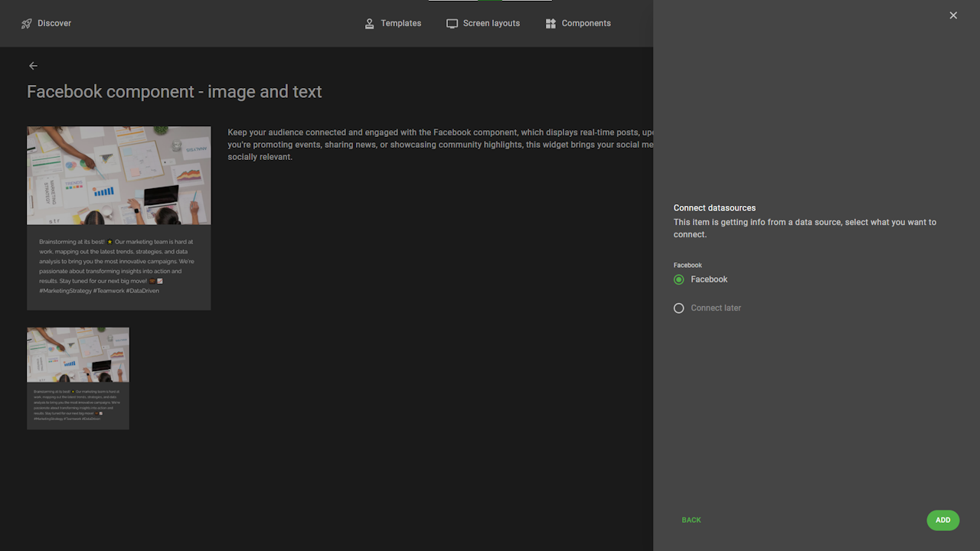The width and height of the screenshot is (980, 551).
Task: Click the Templates stamp icon
Action: point(370,24)
